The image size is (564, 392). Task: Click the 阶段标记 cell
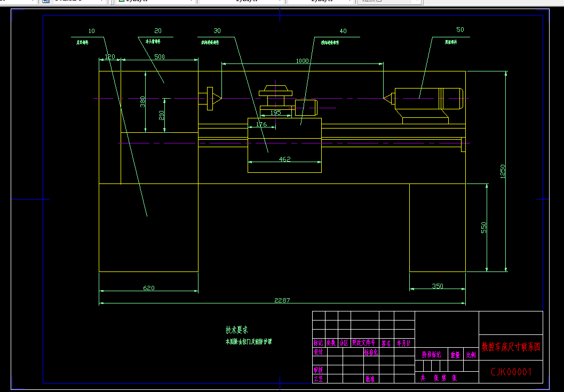click(x=432, y=355)
